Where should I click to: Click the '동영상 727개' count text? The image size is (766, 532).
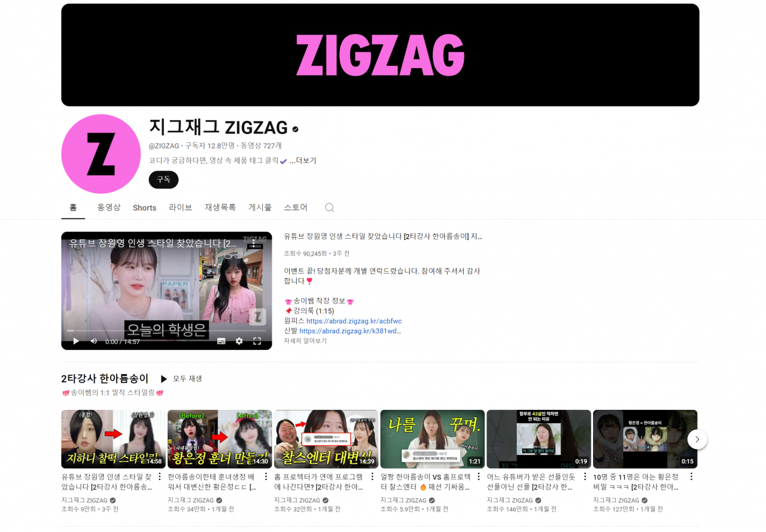tap(261, 145)
